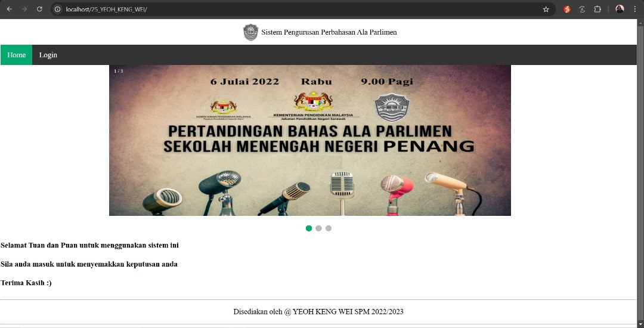Image resolution: width=644 pixels, height=328 pixels.
Task: Click the browser back arrow
Action: (x=10, y=9)
